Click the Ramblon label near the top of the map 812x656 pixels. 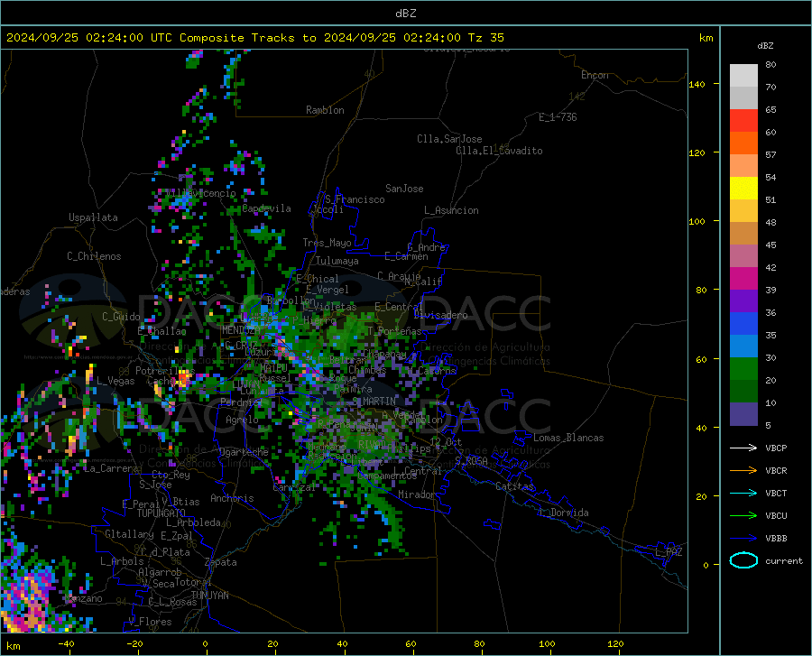tap(325, 110)
